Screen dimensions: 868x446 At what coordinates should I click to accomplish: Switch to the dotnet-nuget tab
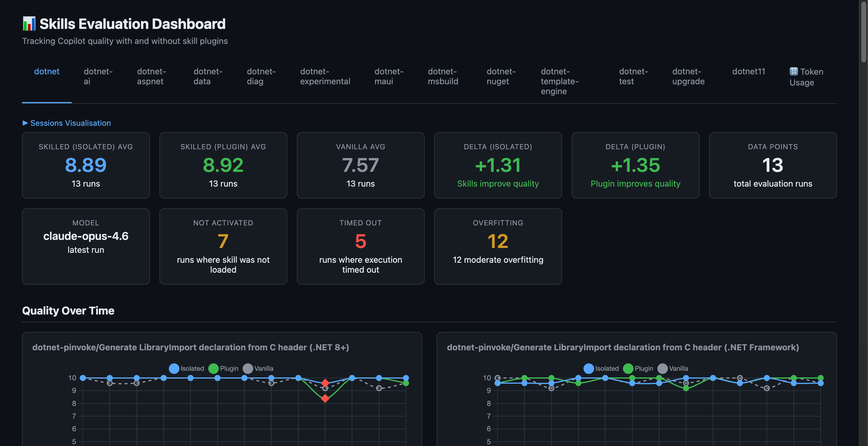(x=501, y=76)
